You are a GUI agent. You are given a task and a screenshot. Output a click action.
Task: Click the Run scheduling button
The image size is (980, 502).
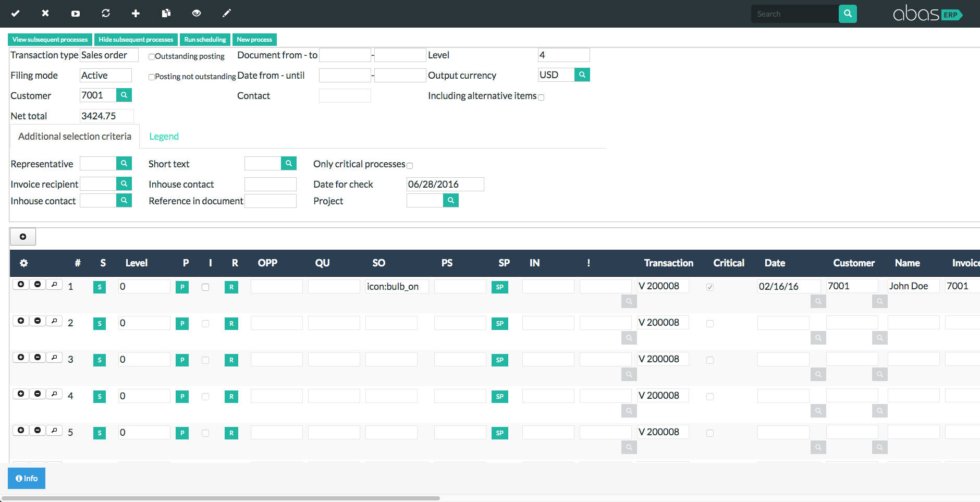coord(205,39)
